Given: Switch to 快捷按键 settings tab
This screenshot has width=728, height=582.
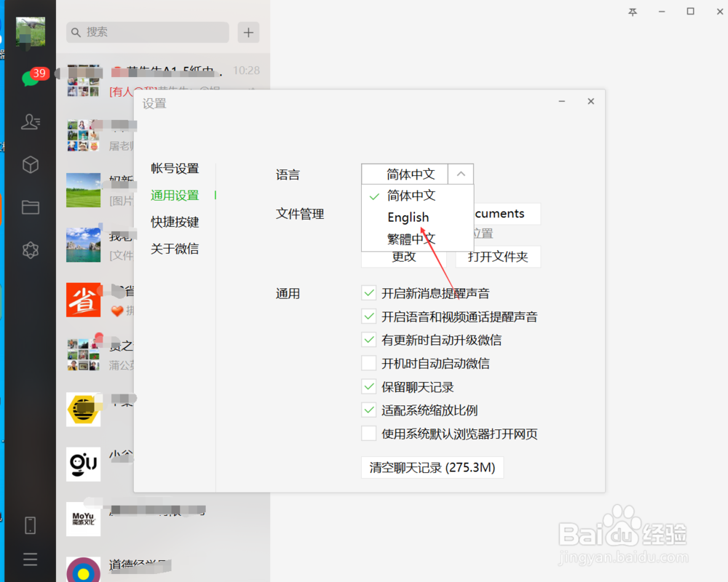Looking at the screenshot, I should pos(175,222).
